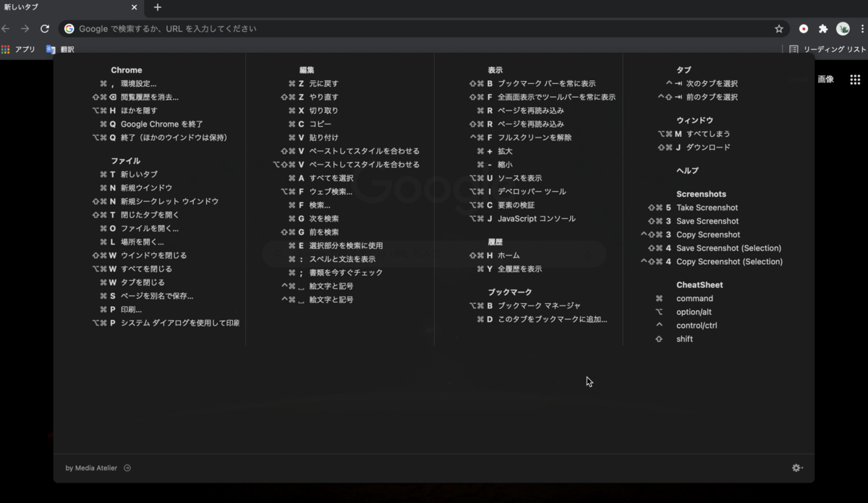Expand the arrow next to by Media Atelier
The height and width of the screenshot is (503, 868).
(127, 468)
